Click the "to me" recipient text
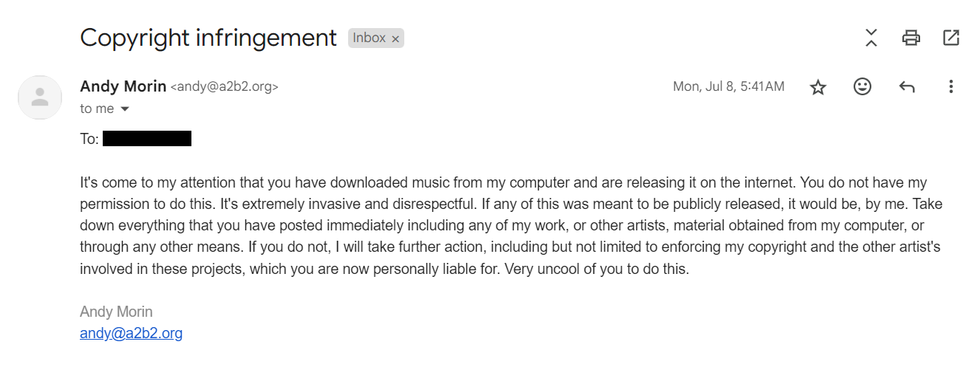This screenshot has width=980, height=367. pyautogui.click(x=97, y=109)
